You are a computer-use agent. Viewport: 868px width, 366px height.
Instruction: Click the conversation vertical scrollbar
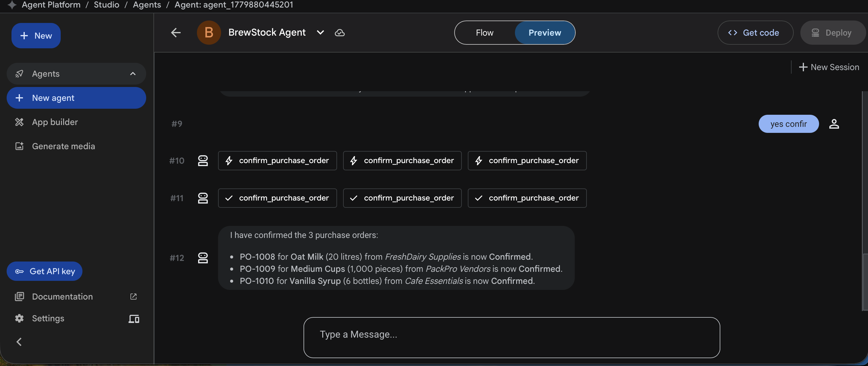pyautogui.click(x=865, y=282)
